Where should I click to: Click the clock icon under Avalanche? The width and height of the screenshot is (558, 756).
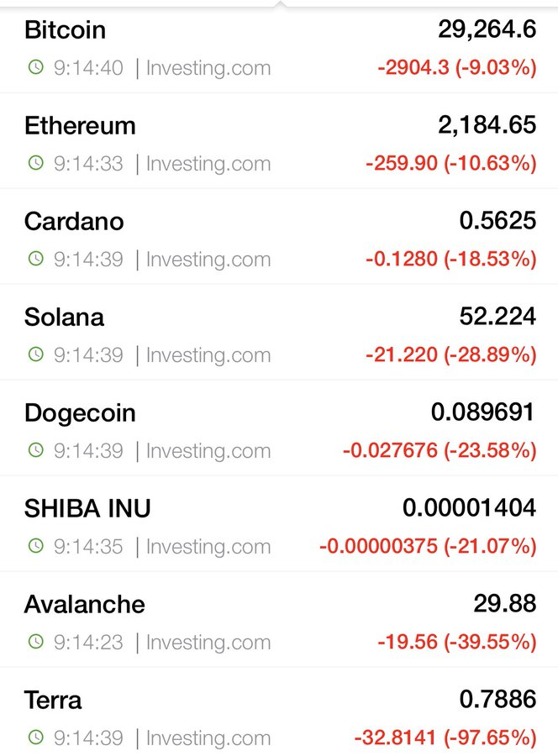36,642
